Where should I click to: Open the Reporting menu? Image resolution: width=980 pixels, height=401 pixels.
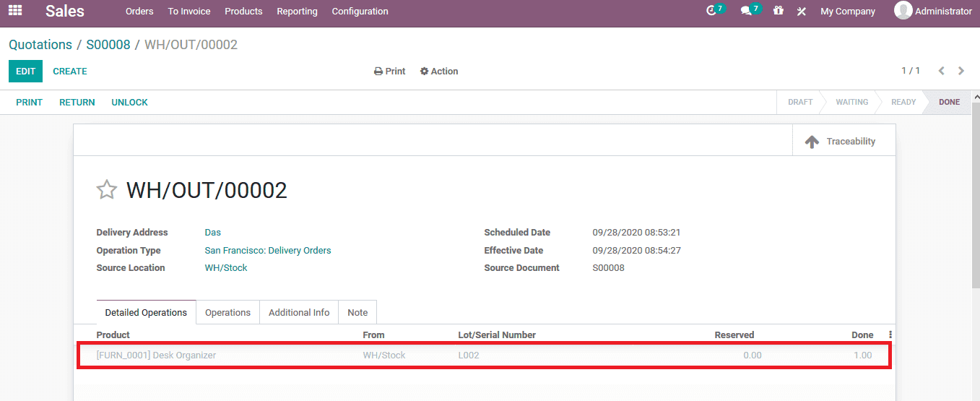297,12
